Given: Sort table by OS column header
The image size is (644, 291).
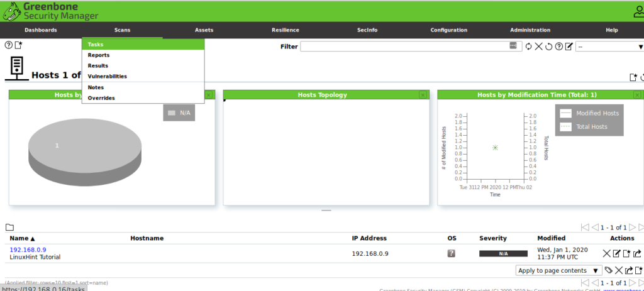Looking at the screenshot, I should (x=452, y=238).
